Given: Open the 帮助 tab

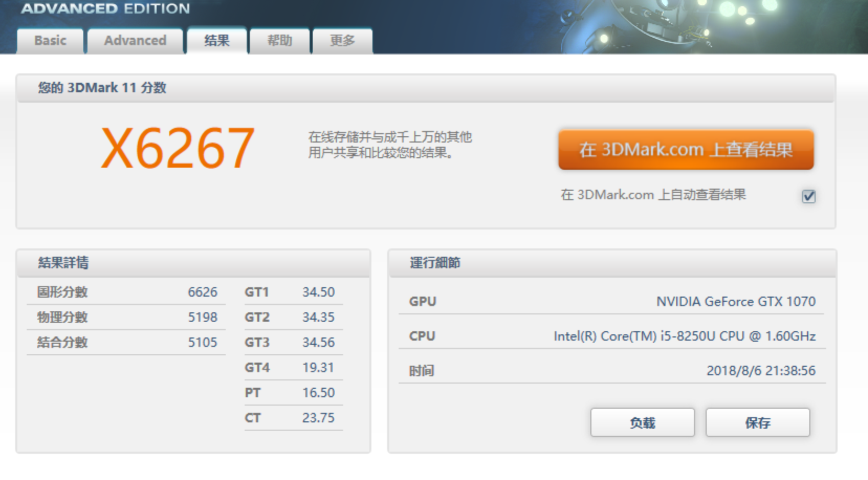Looking at the screenshot, I should click(279, 41).
